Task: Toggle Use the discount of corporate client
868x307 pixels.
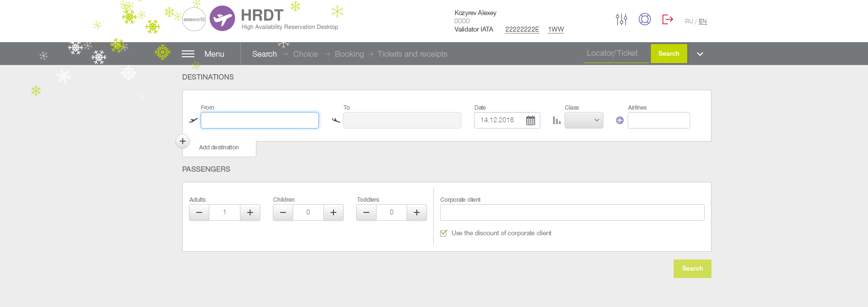Action: 443,233
